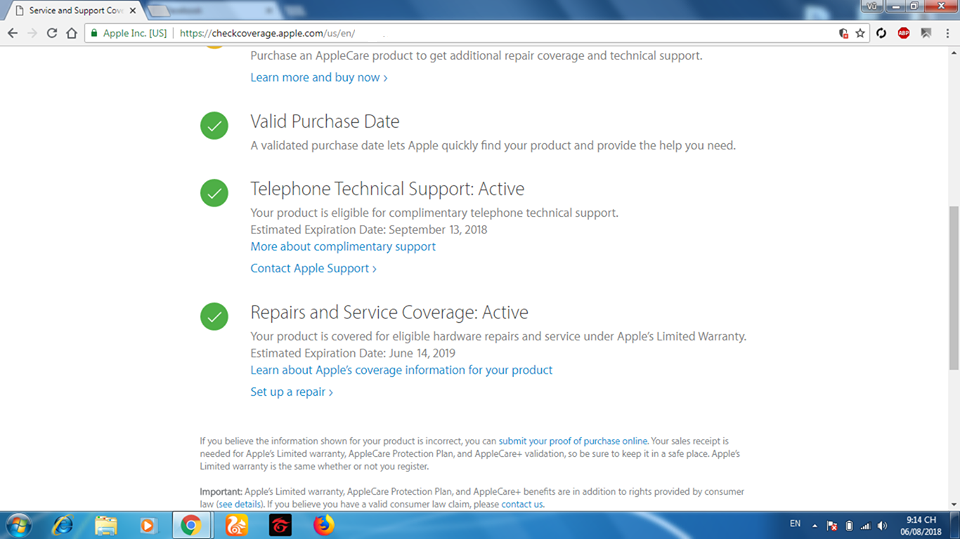This screenshot has width=960, height=539.
Task: Click the Show desktop button
Action: tap(955, 526)
